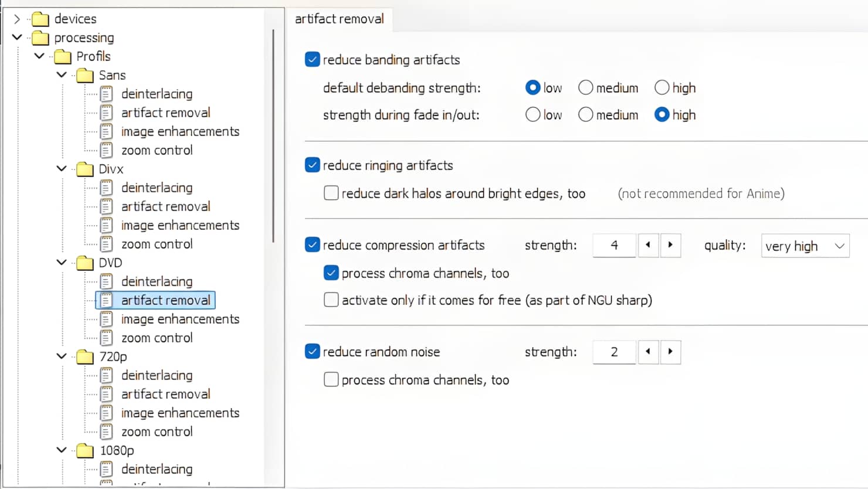Switch to the artifact removal tab
This screenshot has height=489, width=868.
[x=339, y=19]
